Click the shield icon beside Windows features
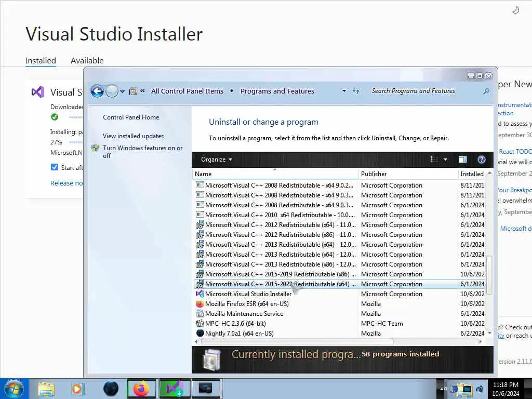Screen dimensions: 532x399 pos(95,148)
